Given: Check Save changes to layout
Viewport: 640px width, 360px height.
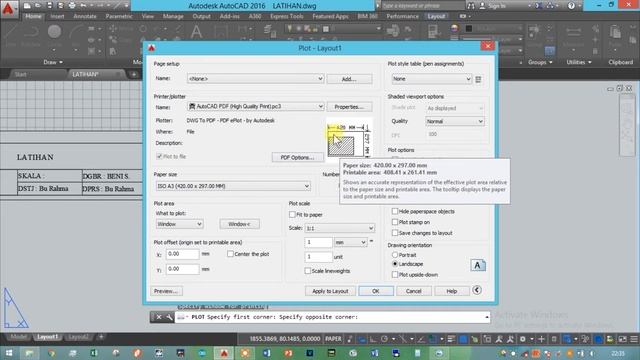Looking at the screenshot, I should [395, 233].
